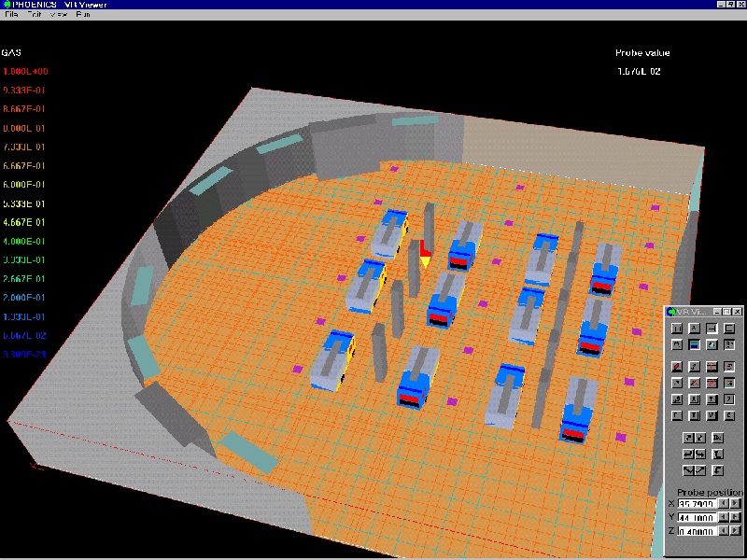Image resolution: width=747 pixels, height=560 pixels.
Task: Click the first diagonal arrow zoom button
Action: click(688, 437)
